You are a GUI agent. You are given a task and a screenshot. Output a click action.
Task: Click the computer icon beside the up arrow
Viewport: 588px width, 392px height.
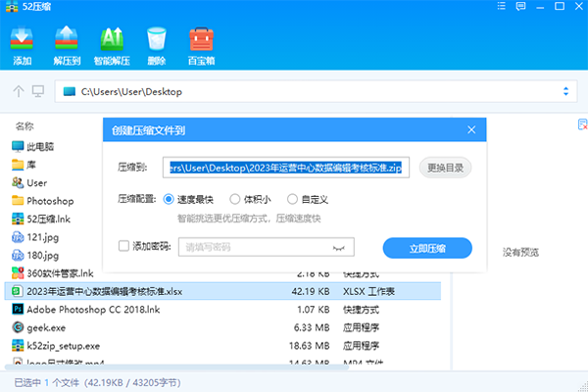[x=38, y=91]
